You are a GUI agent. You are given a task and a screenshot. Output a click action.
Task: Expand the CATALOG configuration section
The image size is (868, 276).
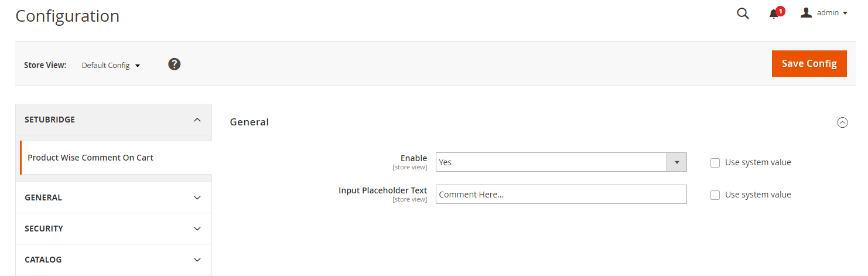pos(197,260)
